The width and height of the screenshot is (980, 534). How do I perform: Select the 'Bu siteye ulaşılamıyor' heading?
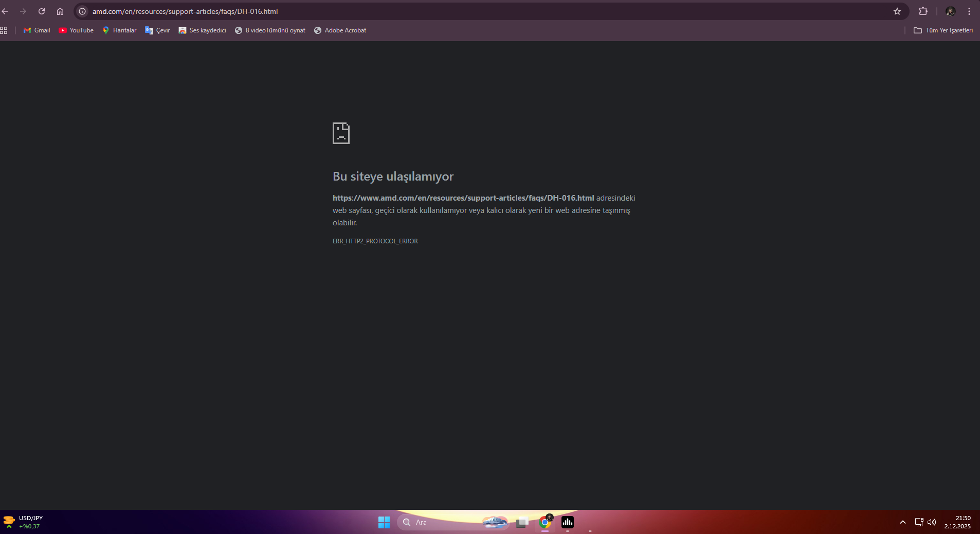[x=393, y=176]
